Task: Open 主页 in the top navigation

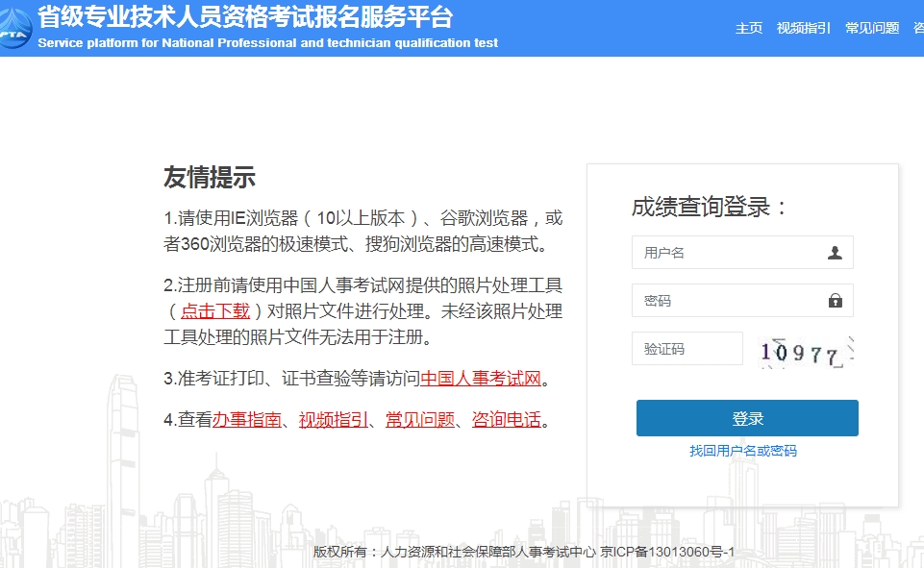Action: point(749,28)
